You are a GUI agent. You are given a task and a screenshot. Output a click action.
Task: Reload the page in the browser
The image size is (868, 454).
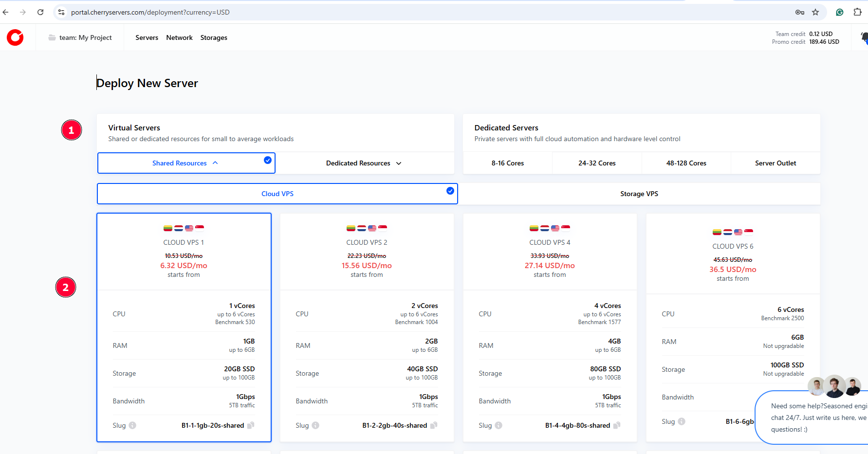40,12
